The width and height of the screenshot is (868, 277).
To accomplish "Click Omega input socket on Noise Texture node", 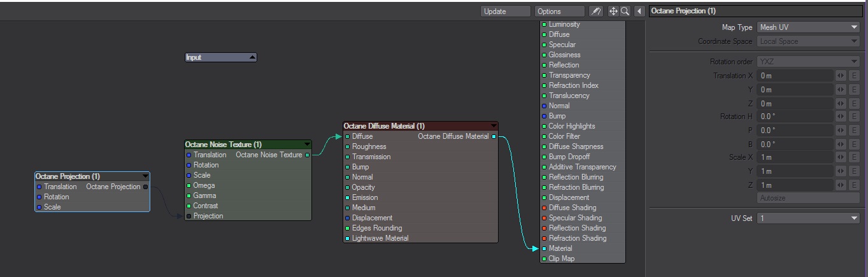I will coord(189,185).
